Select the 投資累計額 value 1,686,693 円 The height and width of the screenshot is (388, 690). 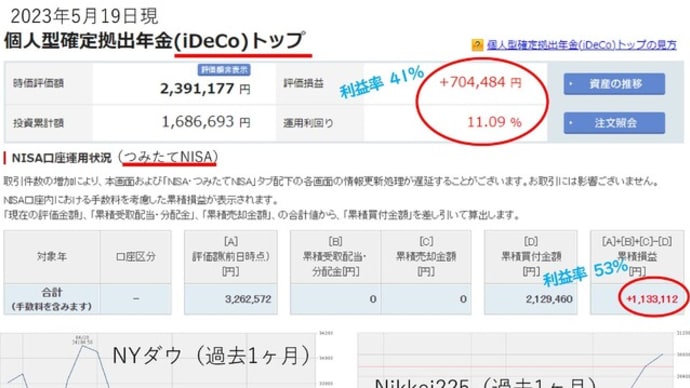click(206, 122)
